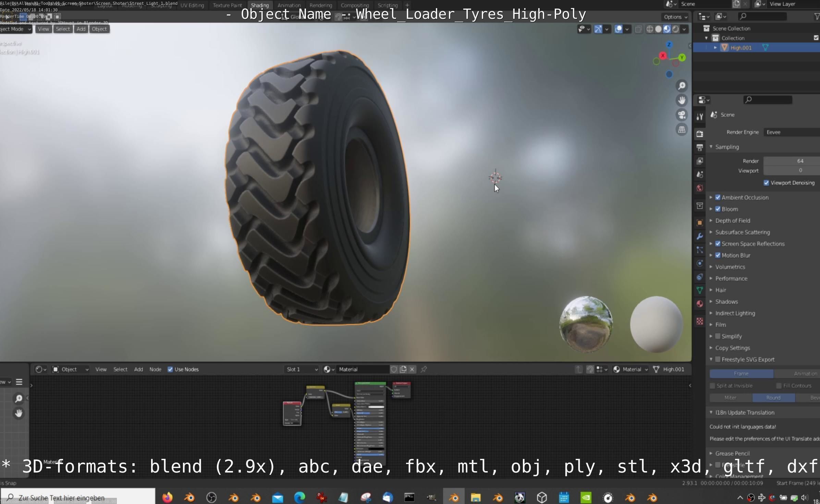Enable Simplify checkbox

coord(718,336)
